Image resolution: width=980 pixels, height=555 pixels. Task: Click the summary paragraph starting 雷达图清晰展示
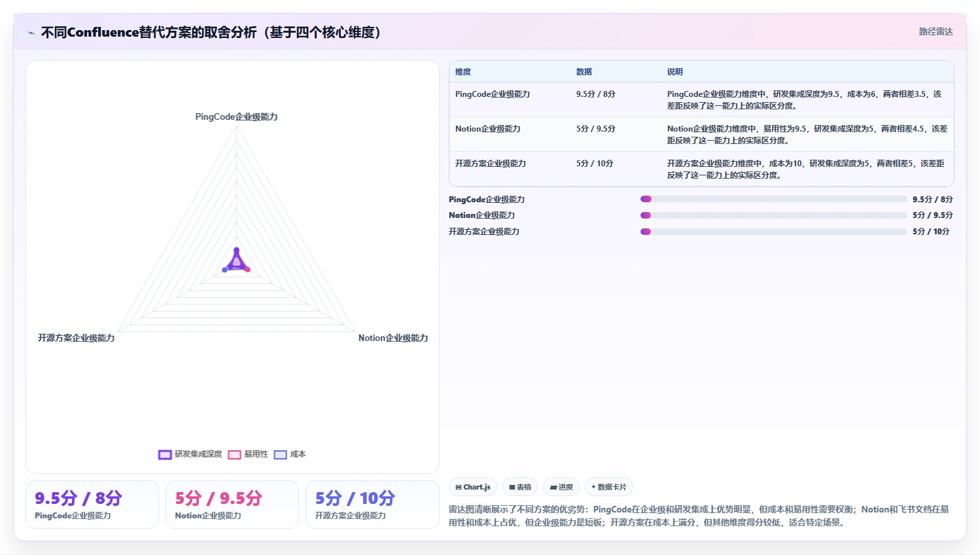click(x=699, y=516)
